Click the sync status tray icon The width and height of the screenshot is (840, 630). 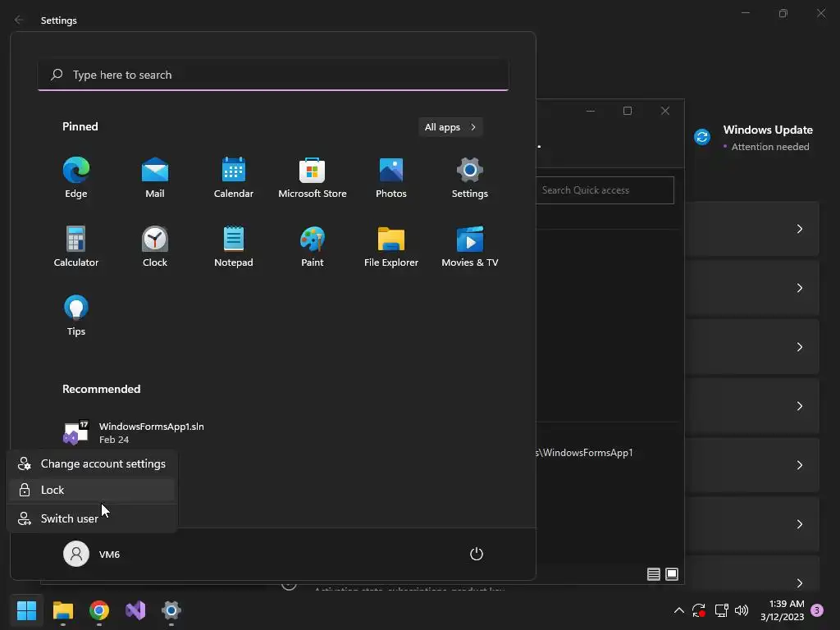699,610
